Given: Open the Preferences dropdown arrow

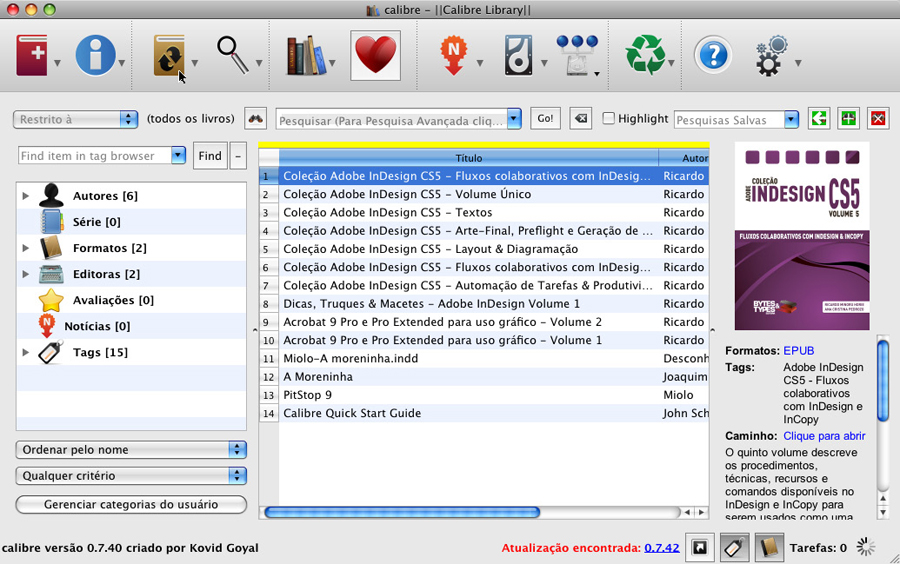Looking at the screenshot, I should click(x=798, y=63).
